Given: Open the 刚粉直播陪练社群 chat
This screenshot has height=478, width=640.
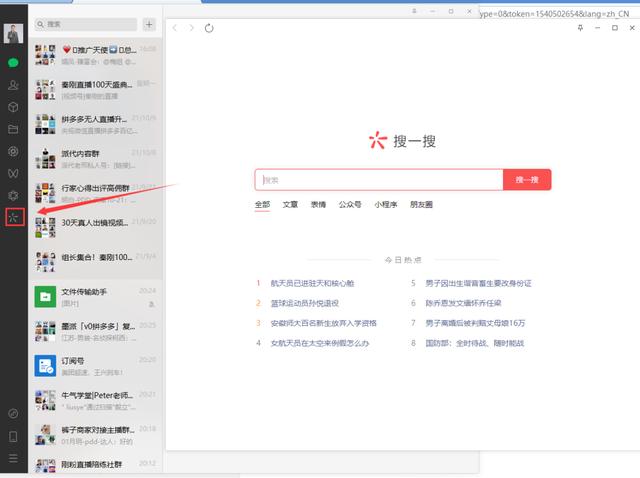Looking at the screenshot, I should [x=96, y=465].
